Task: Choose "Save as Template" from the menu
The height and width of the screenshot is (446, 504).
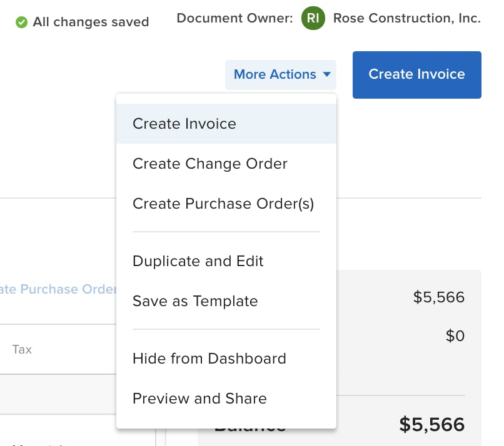Action: [194, 301]
